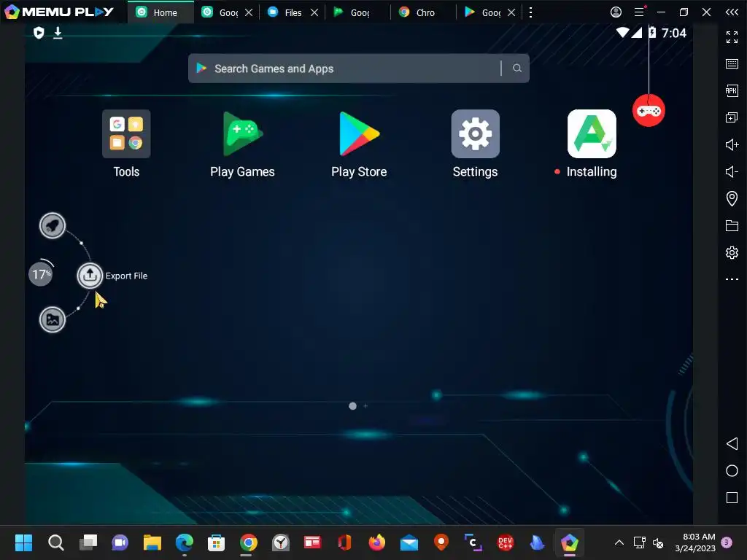Switch to the Goog tab with the green Play Games icon
This screenshot has width=747, height=560.
coord(352,12)
